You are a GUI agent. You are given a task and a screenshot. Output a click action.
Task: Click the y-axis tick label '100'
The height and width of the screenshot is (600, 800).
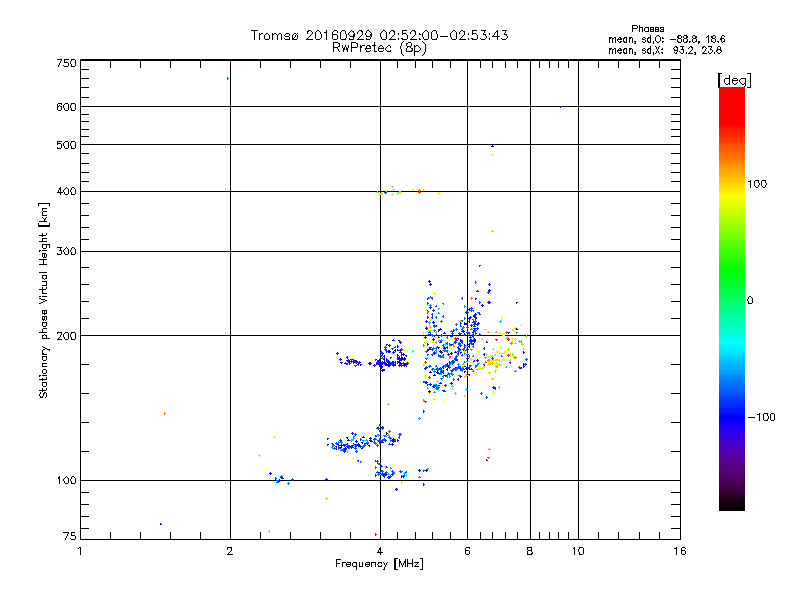click(x=66, y=480)
